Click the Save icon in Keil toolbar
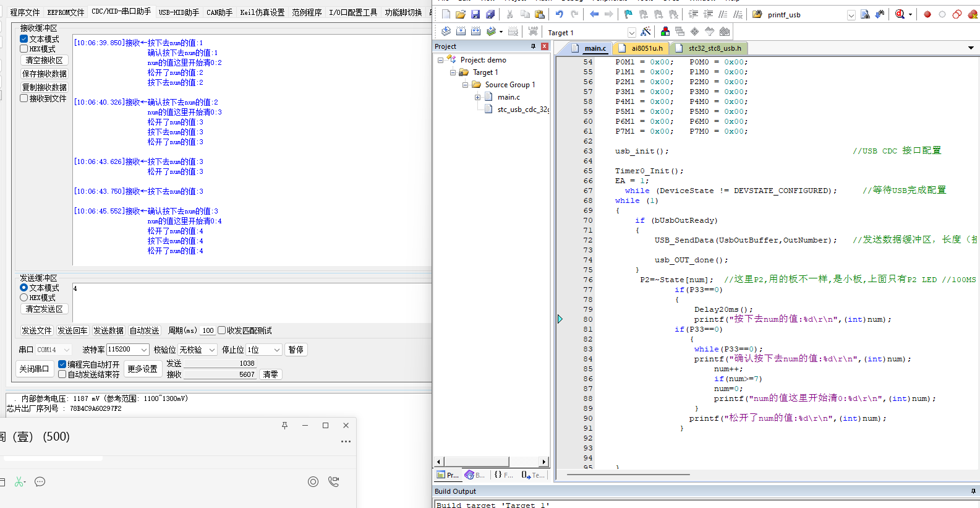The width and height of the screenshot is (980, 508). (475, 14)
